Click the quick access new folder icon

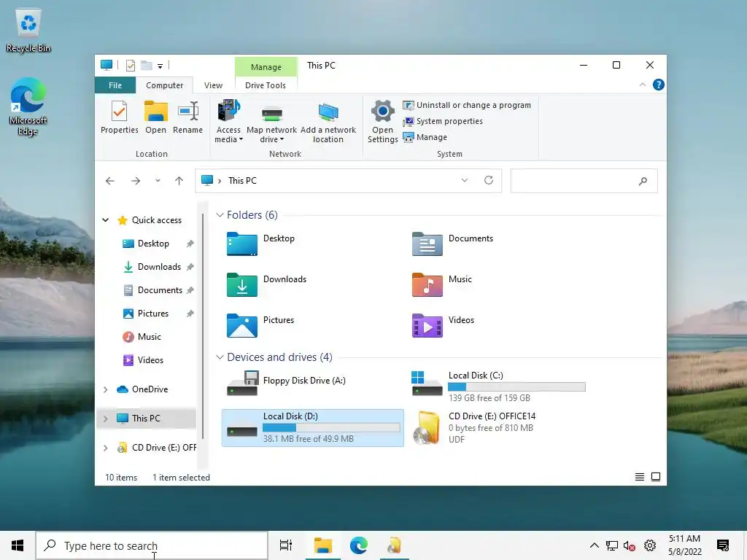(x=146, y=65)
